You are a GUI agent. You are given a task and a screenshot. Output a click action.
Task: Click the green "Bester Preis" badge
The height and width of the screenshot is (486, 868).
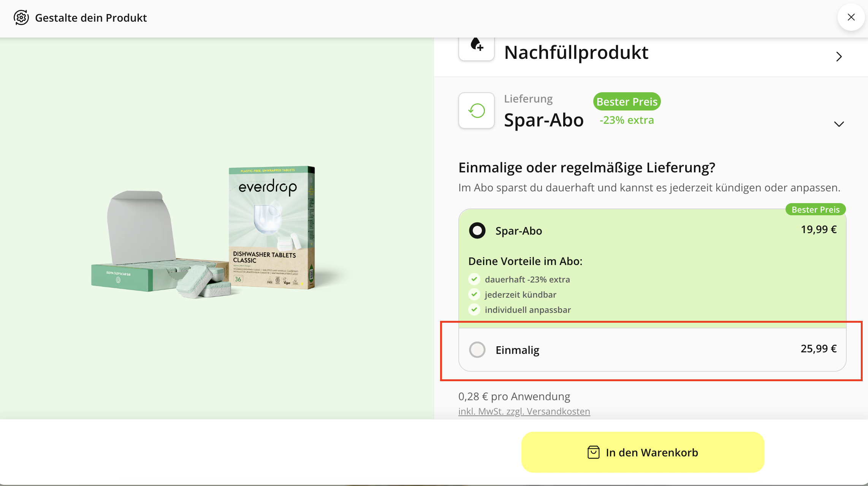click(626, 101)
